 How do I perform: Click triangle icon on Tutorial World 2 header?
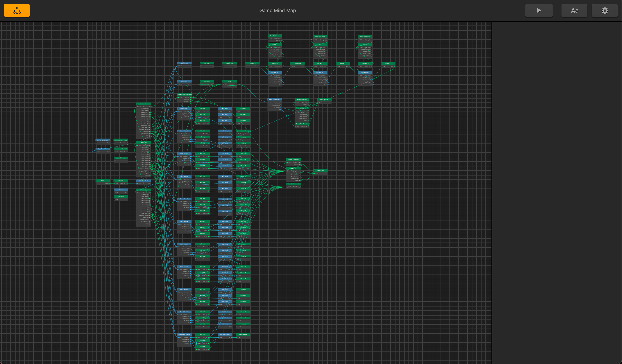314,73
